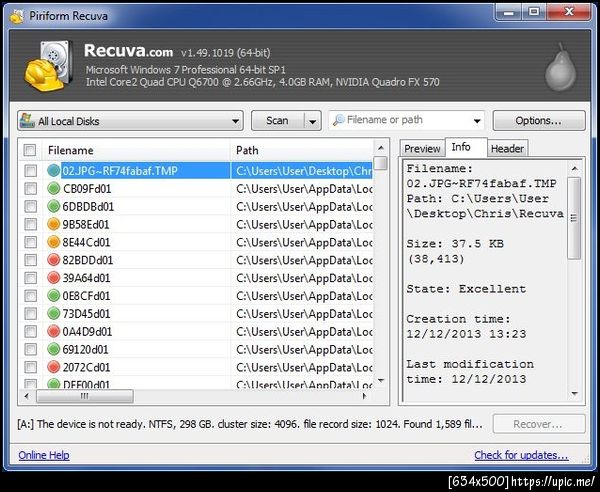Open the Online Help link
The image size is (600, 492).
[44, 455]
